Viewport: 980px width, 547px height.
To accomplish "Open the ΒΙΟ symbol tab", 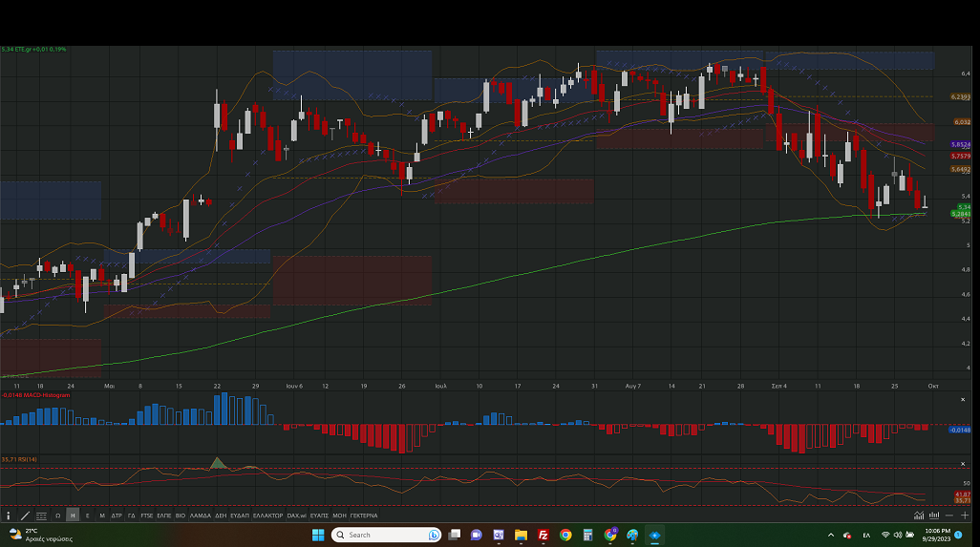I will pyautogui.click(x=180, y=515).
